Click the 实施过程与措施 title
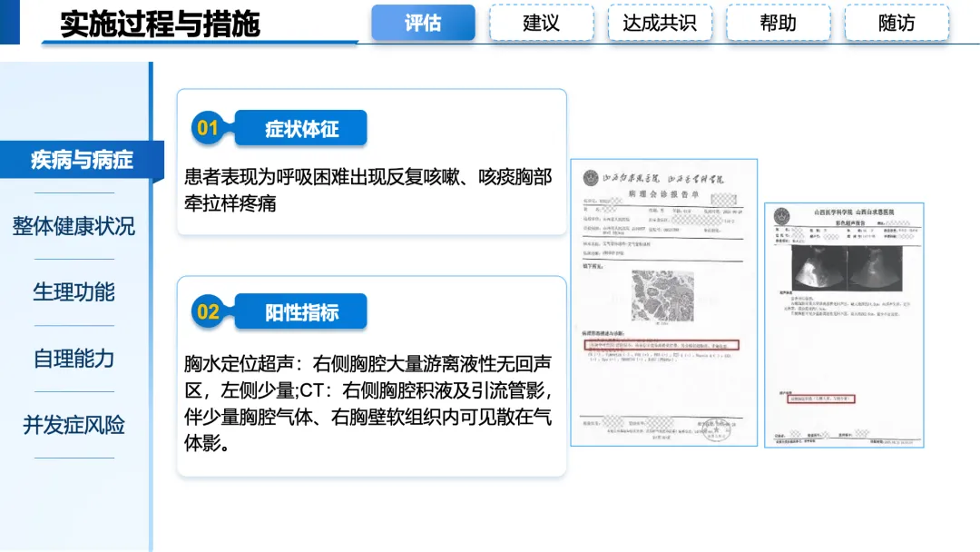 click(160, 24)
